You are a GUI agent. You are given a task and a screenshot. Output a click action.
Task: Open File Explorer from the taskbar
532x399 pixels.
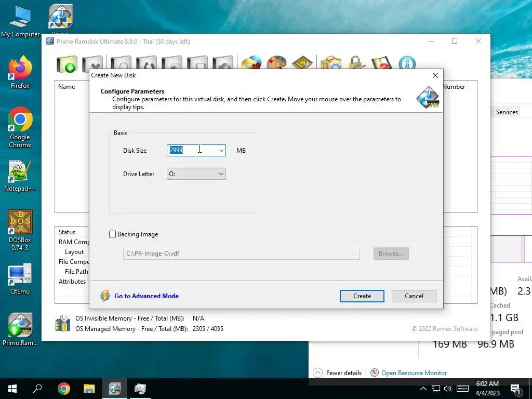89,389
